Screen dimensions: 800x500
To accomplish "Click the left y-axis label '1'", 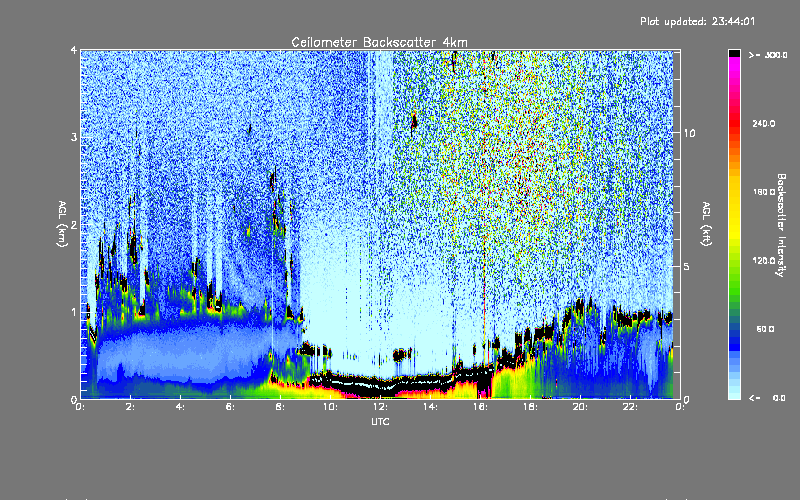I will click(74, 312).
